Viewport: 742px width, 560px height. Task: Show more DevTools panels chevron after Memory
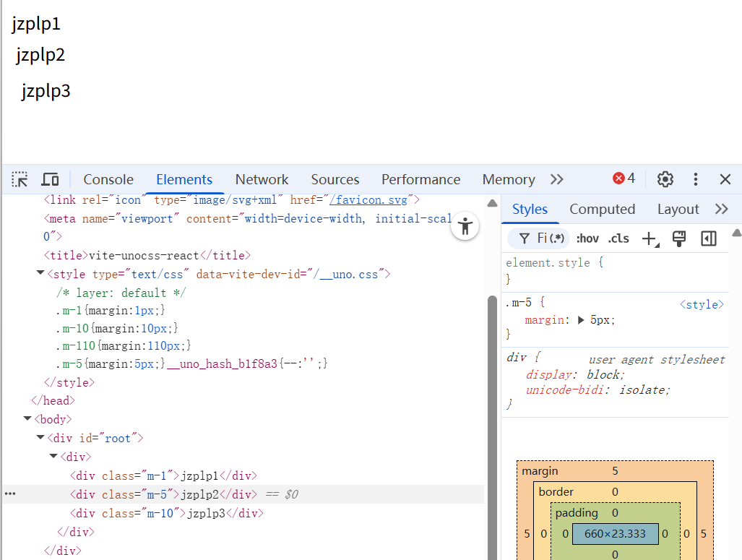coord(557,179)
